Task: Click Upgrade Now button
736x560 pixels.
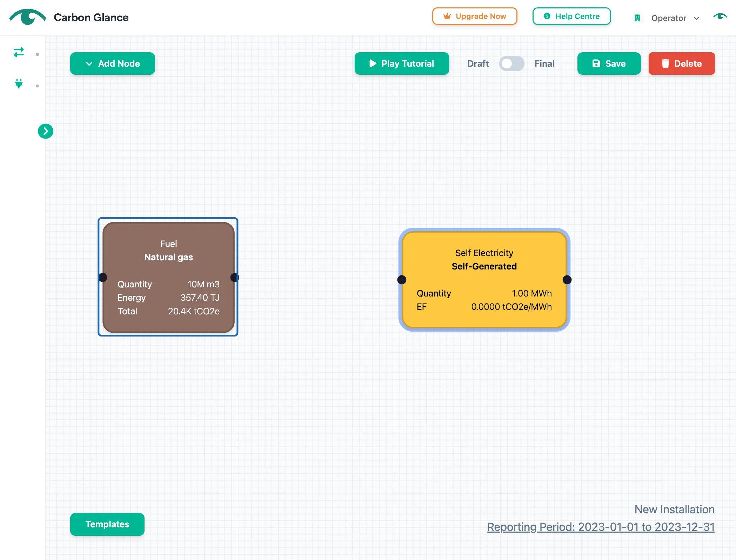Action: 475,16
